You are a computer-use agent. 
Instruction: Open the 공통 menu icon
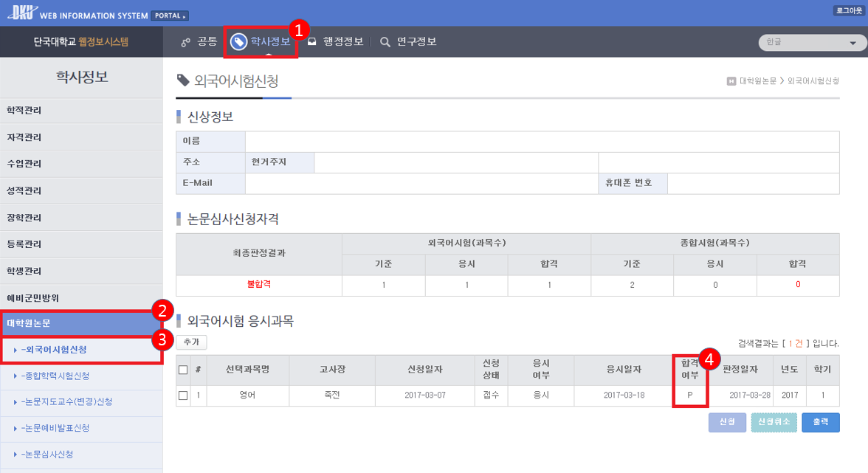(x=186, y=42)
